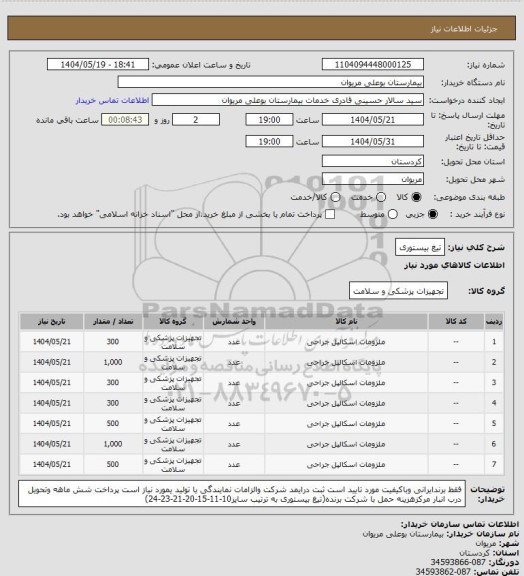Click the buyer name field بیمارستان بوعلی مریوان
Image resolution: width=524 pixels, height=576 pixels.
coord(270,82)
